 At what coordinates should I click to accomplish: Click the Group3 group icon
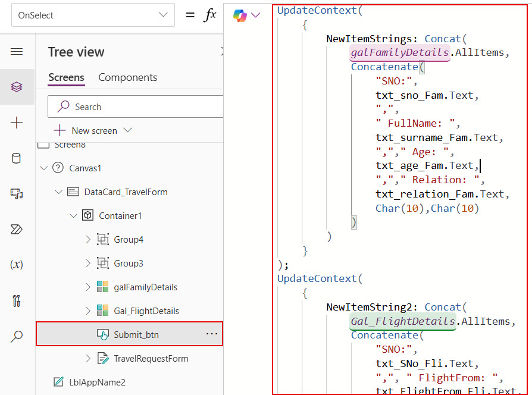coord(103,263)
